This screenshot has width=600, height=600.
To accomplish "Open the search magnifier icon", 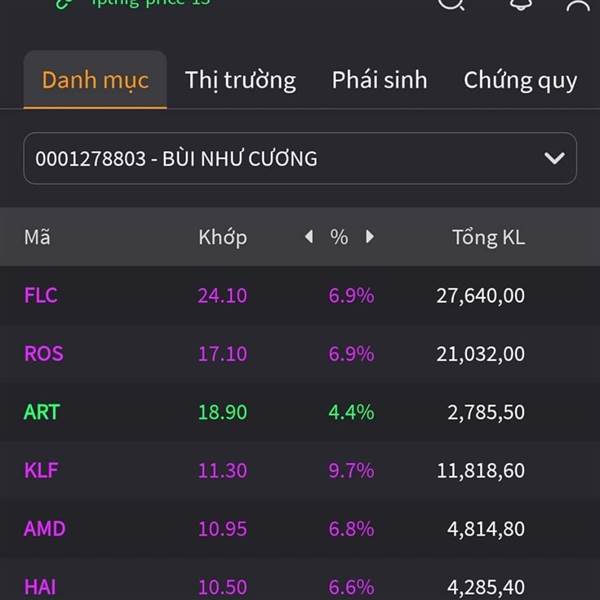I will tap(451, 4).
